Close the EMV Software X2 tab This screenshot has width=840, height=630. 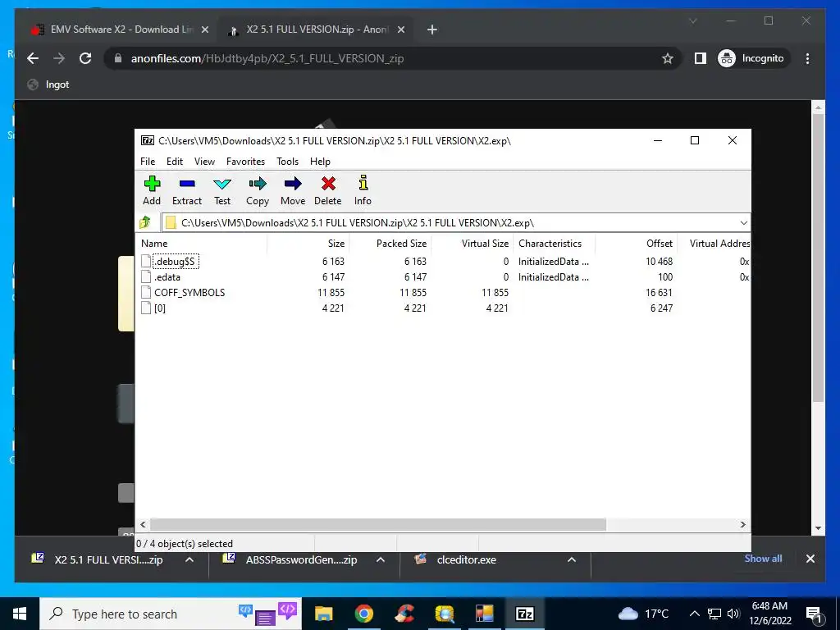(x=204, y=30)
